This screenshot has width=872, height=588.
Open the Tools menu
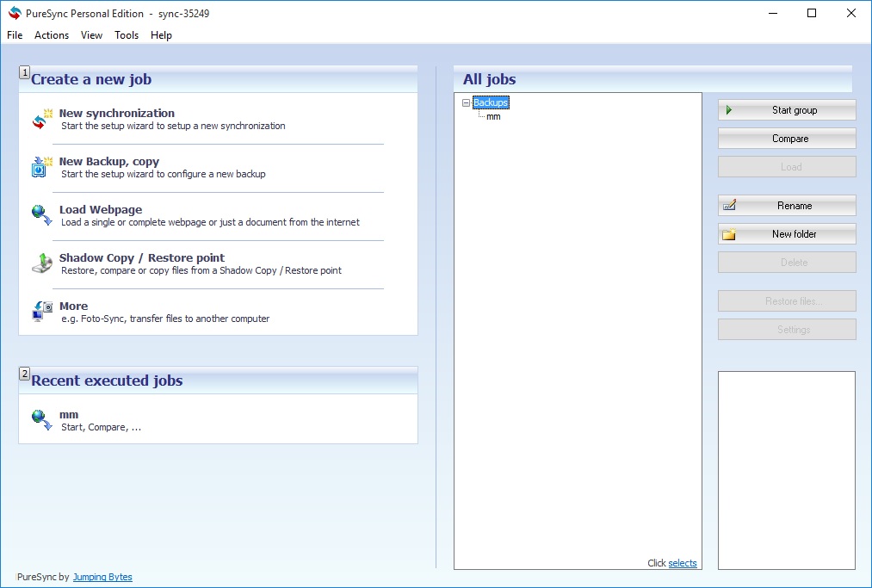point(127,35)
